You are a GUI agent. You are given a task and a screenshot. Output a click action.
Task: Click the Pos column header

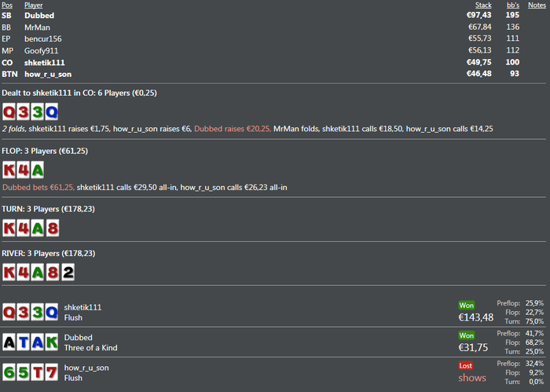click(7, 5)
